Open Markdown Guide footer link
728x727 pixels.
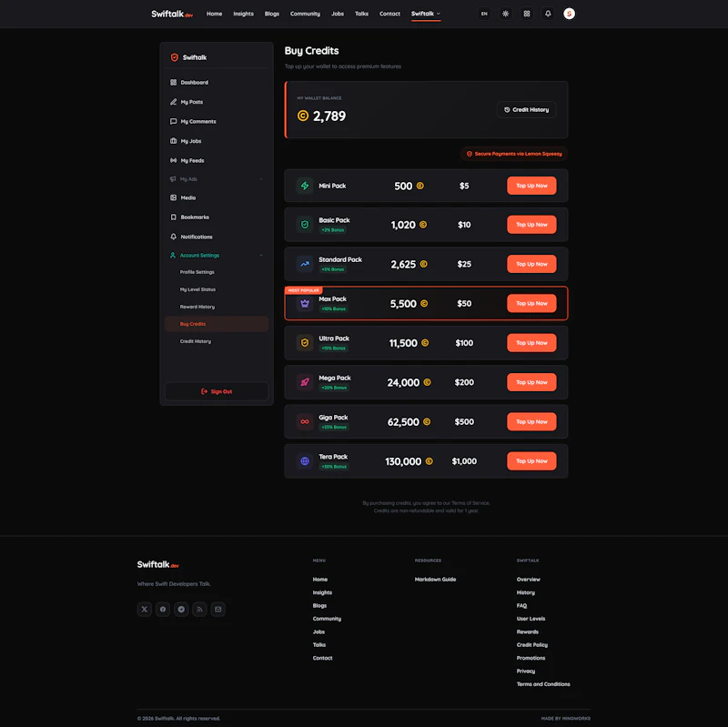[435, 580]
